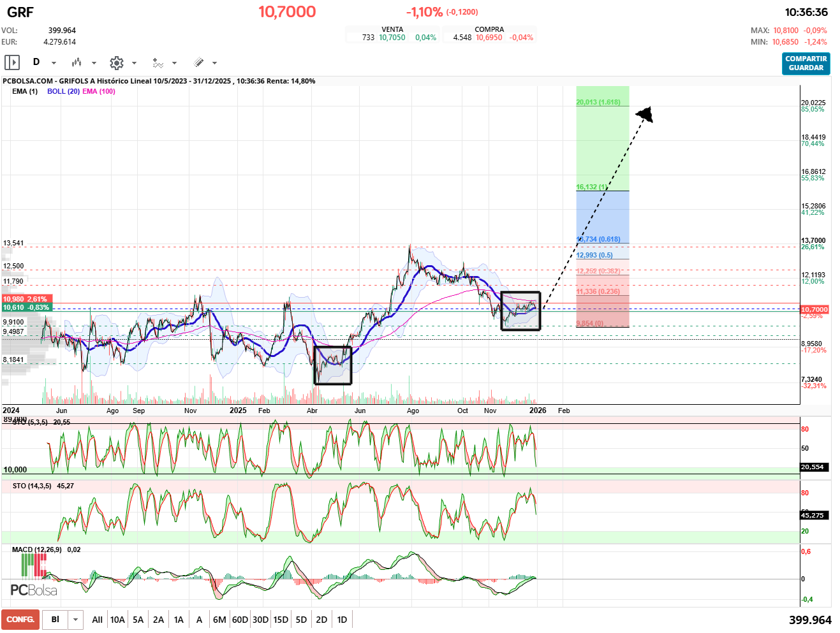The height and width of the screenshot is (633, 840).
Task: Open the chart settings gear icon
Action: 116,62
